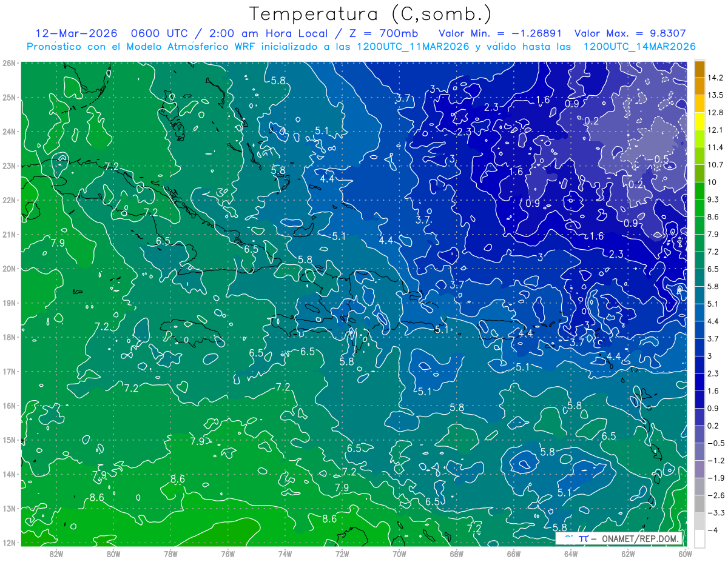Click the "72W" longitude axis label
The height and width of the screenshot is (562, 728).
pyautogui.click(x=342, y=554)
